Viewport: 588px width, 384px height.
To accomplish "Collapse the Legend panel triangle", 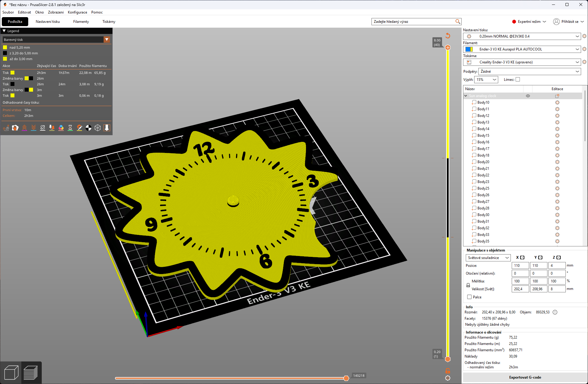I will coord(4,31).
